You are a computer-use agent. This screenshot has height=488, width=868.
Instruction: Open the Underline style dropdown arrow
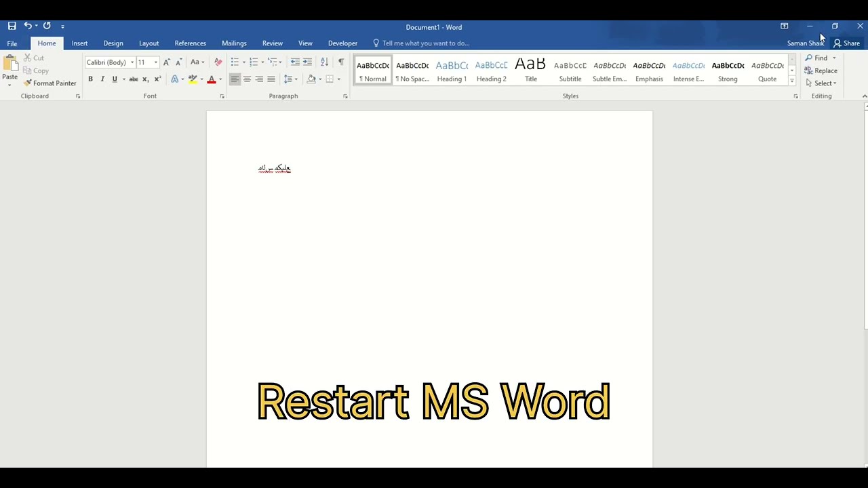point(123,79)
